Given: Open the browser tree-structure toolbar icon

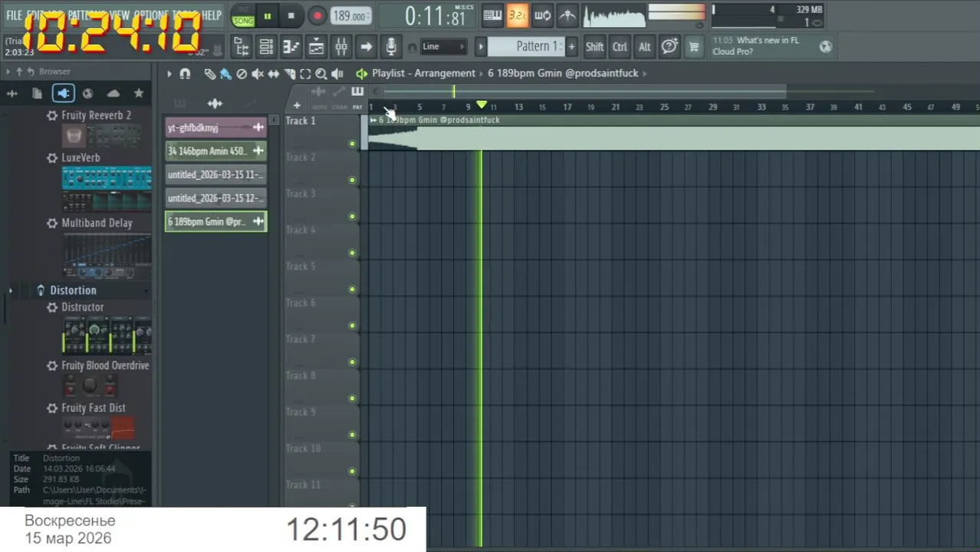Looking at the screenshot, I should (241, 47).
